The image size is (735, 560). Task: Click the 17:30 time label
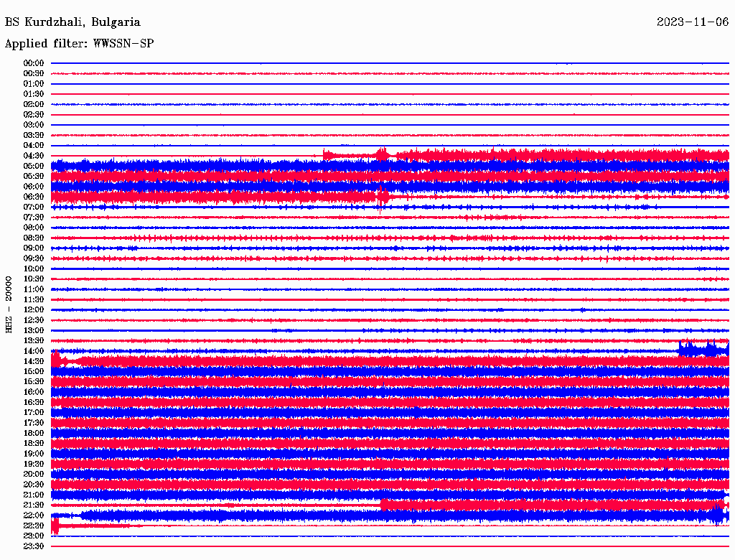click(34, 423)
